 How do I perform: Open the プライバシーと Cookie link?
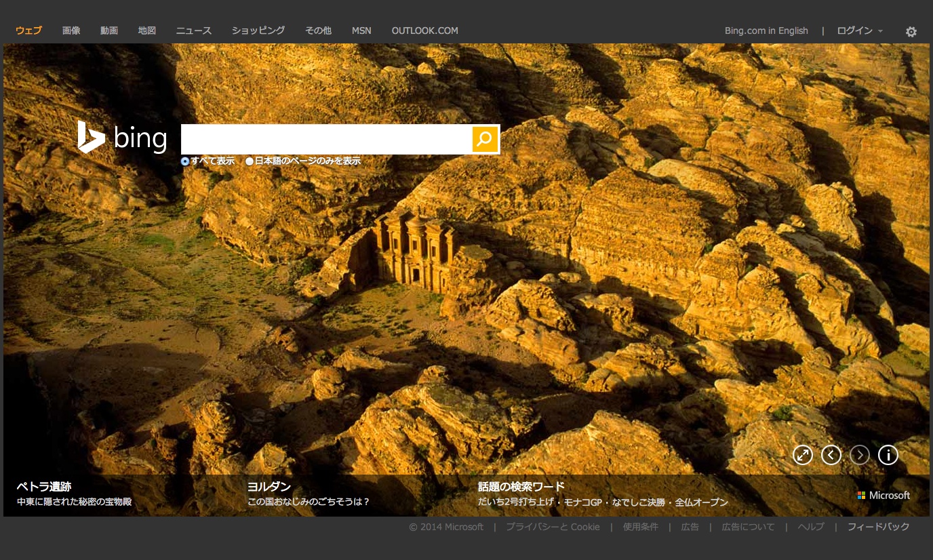553,527
